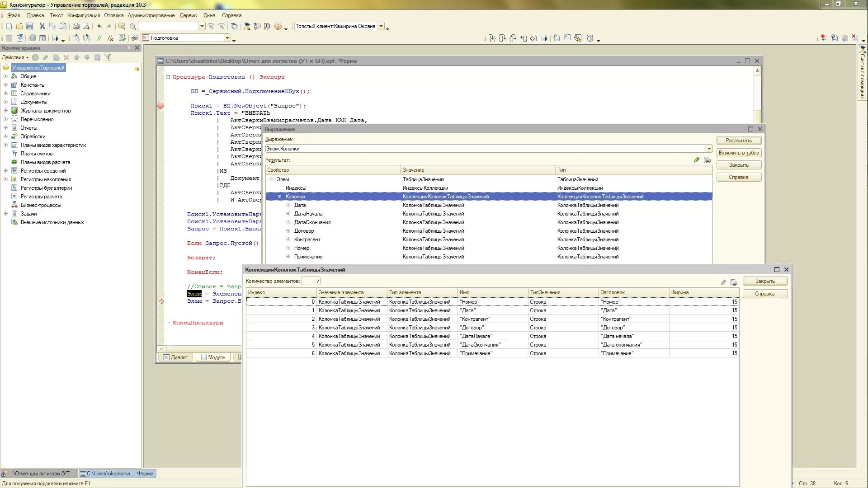Expand the Справочники tree node

click(5, 94)
